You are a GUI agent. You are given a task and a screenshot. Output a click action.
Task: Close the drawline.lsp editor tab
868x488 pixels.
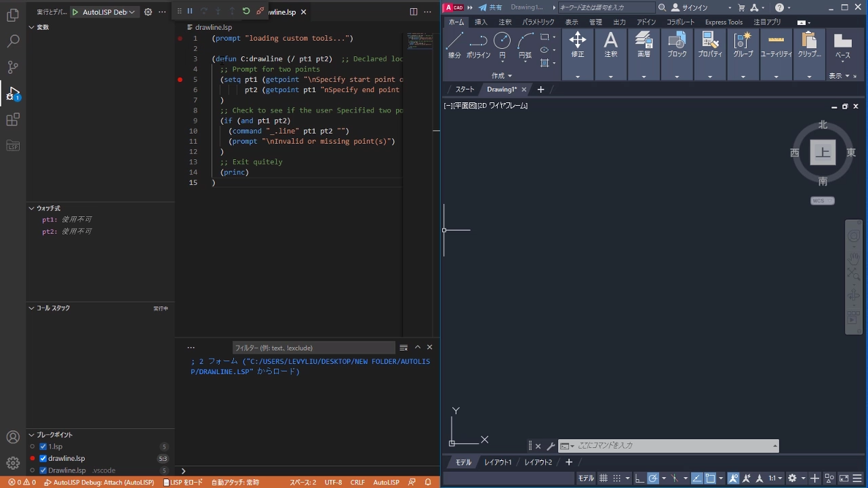303,12
